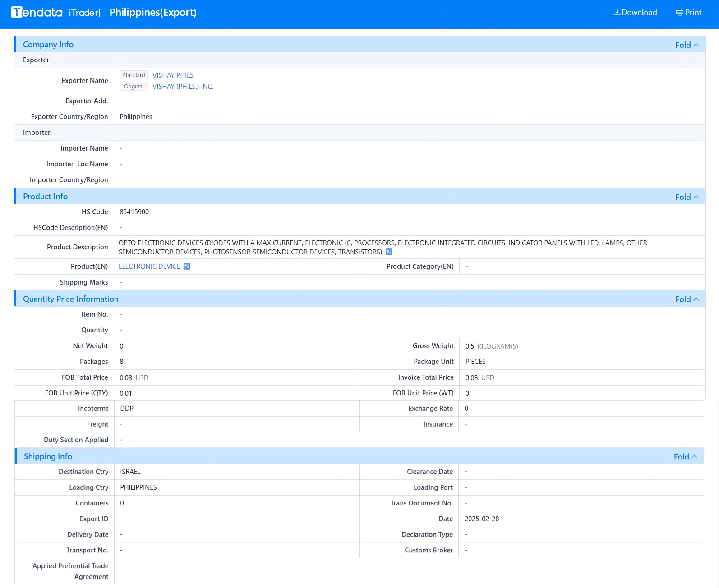Click the iTrader label in header

[x=84, y=13]
